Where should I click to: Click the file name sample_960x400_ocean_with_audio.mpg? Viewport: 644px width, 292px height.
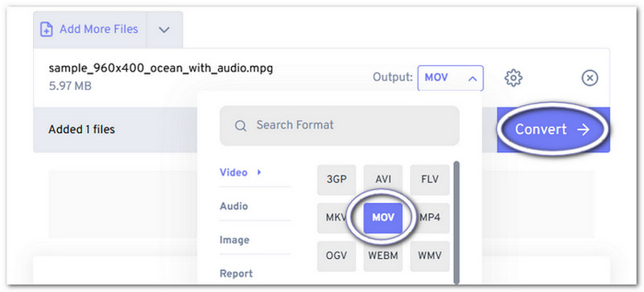click(160, 68)
